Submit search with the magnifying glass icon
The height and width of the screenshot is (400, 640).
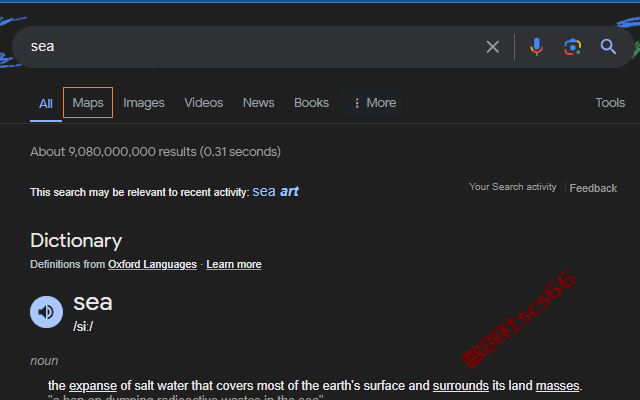click(608, 47)
